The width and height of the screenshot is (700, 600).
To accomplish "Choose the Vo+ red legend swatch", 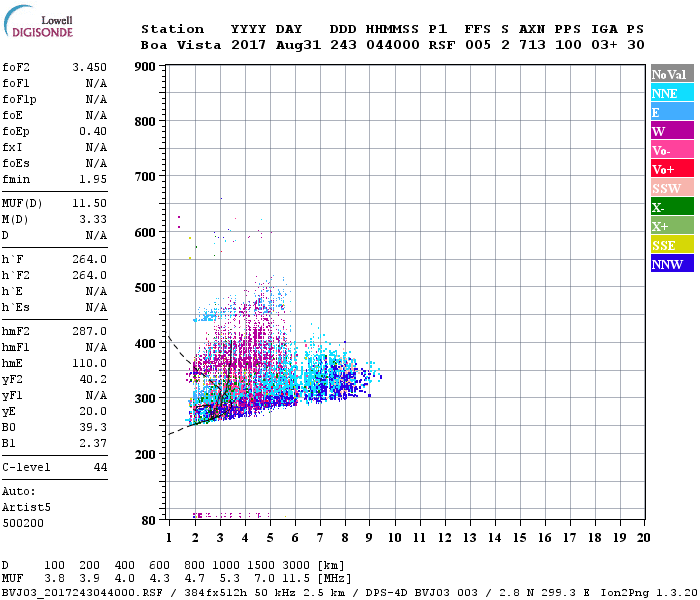I will 671,169.
